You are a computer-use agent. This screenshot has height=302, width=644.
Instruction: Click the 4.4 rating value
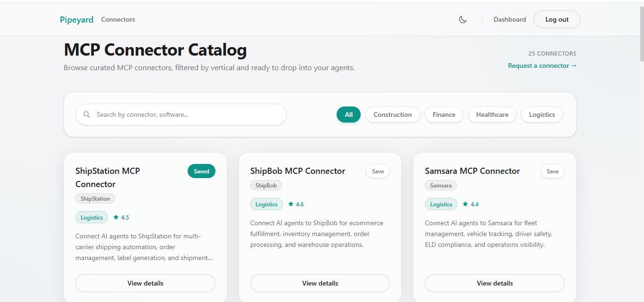[474, 204]
